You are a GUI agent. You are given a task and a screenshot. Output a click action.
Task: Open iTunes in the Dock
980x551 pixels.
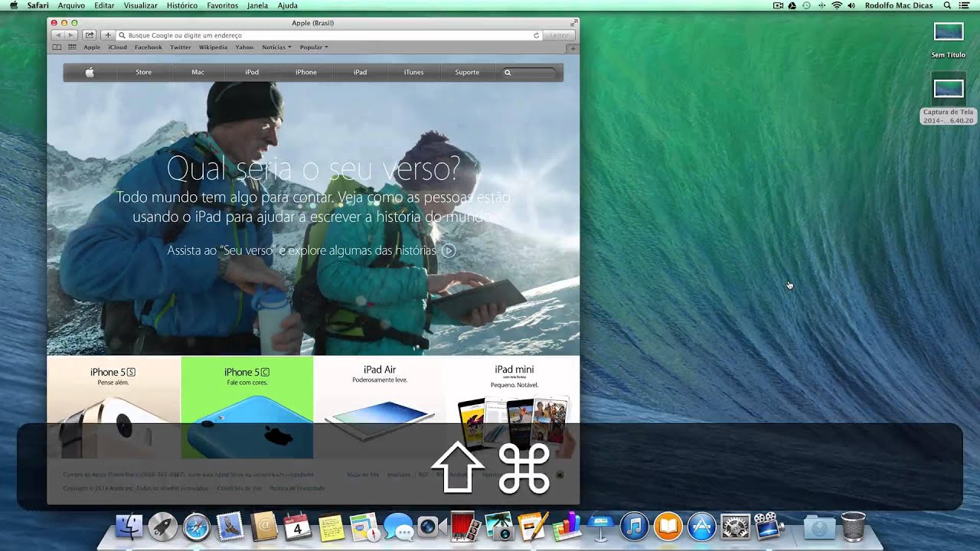[x=634, y=527]
